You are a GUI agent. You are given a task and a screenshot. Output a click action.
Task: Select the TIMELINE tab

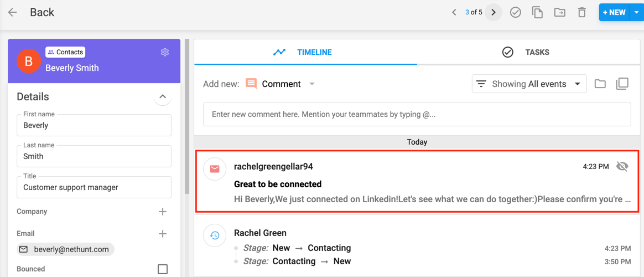pyautogui.click(x=305, y=52)
